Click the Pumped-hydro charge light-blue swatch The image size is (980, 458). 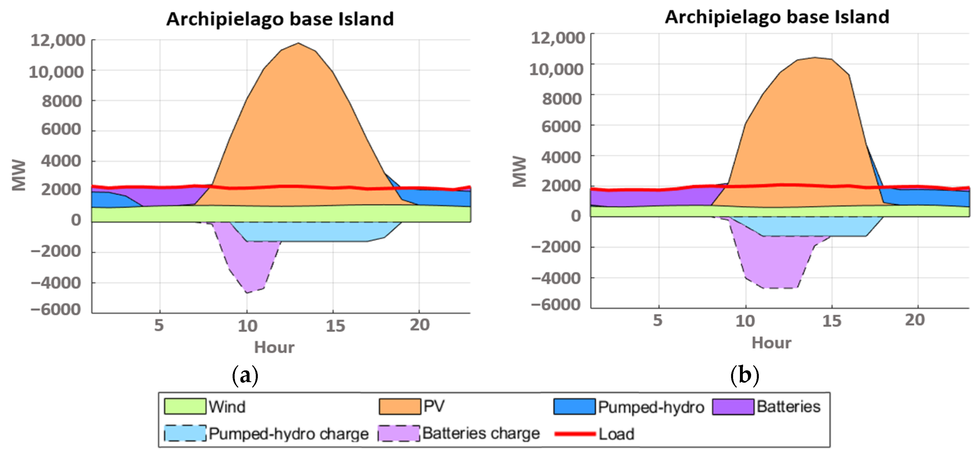[x=185, y=433]
